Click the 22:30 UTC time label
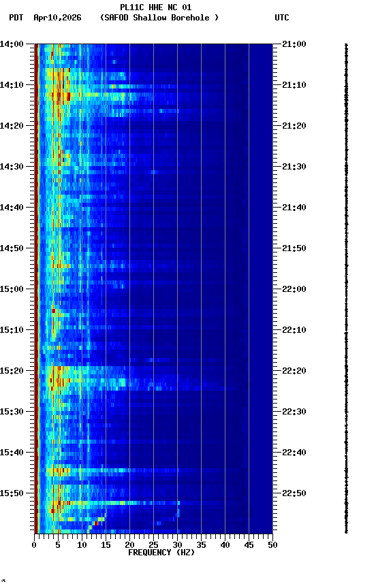376x588 pixels. coord(294,412)
